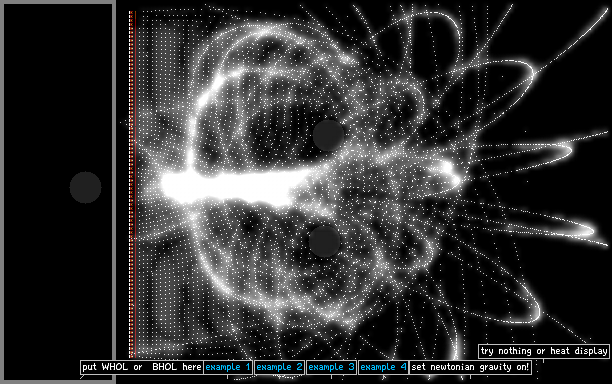This screenshot has height=384, width=612.
Task: Click the red dotted particle emitter line
Action: click(132, 184)
